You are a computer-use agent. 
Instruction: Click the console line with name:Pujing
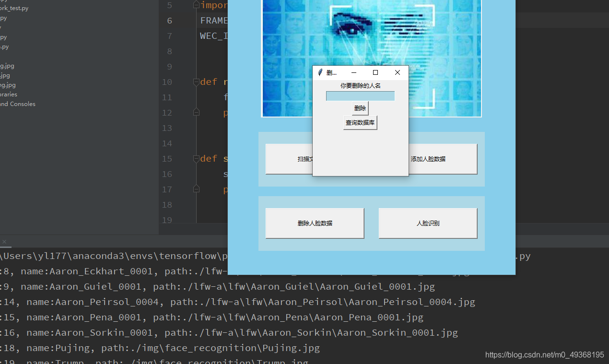tap(160, 348)
